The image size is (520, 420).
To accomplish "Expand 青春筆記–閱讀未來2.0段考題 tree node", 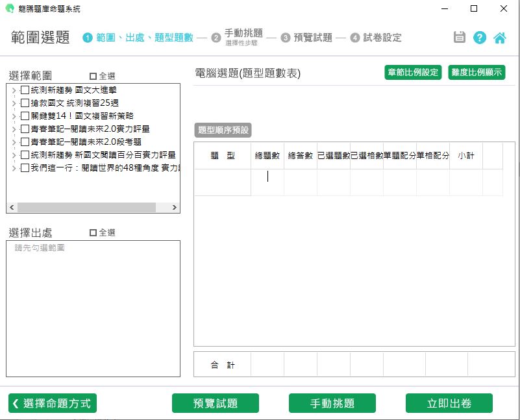I will tap(14, 142).
